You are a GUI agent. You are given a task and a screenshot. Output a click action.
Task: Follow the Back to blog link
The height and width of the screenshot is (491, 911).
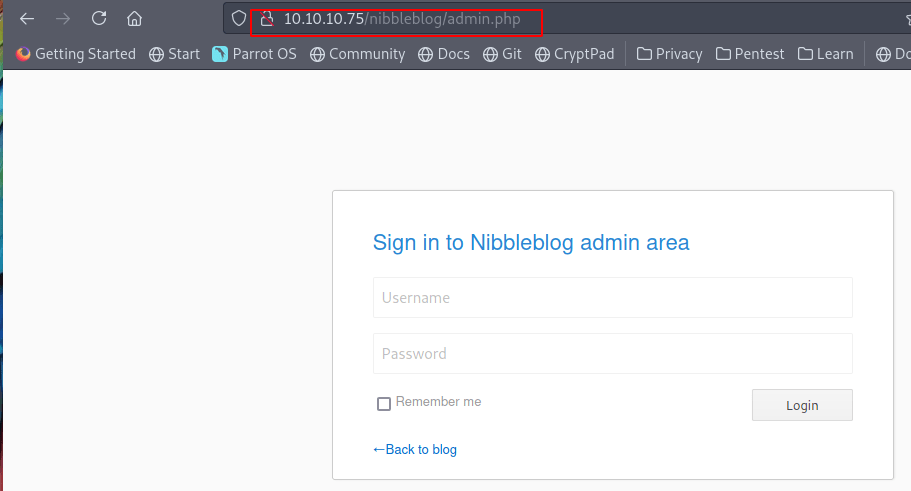tap(415, 450)
